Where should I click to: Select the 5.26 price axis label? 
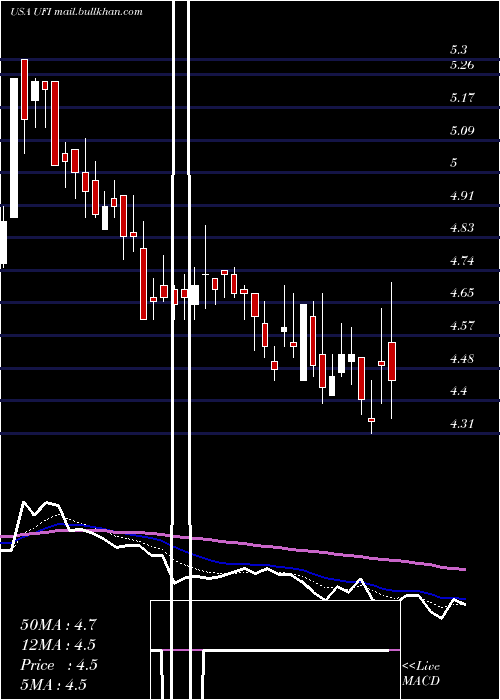[462, 65]
